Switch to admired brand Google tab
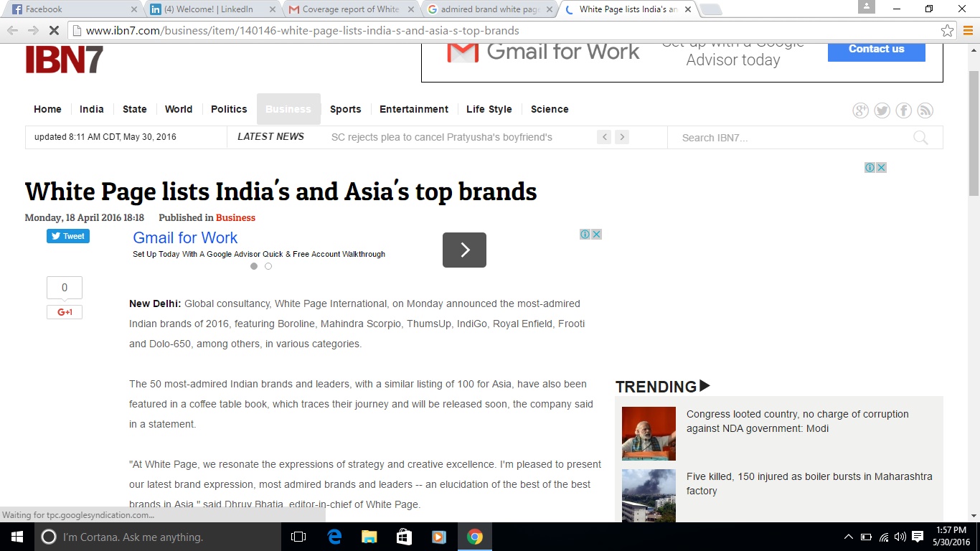Screen dimensions: 980x551 point(489,9)
